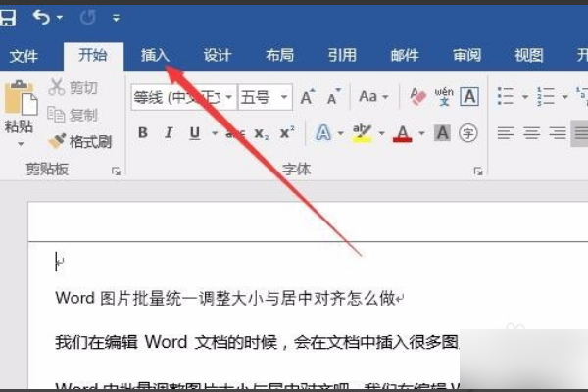588x392 pixels.
Task: Click the Grow Font icon
Action: click(308, 97)
